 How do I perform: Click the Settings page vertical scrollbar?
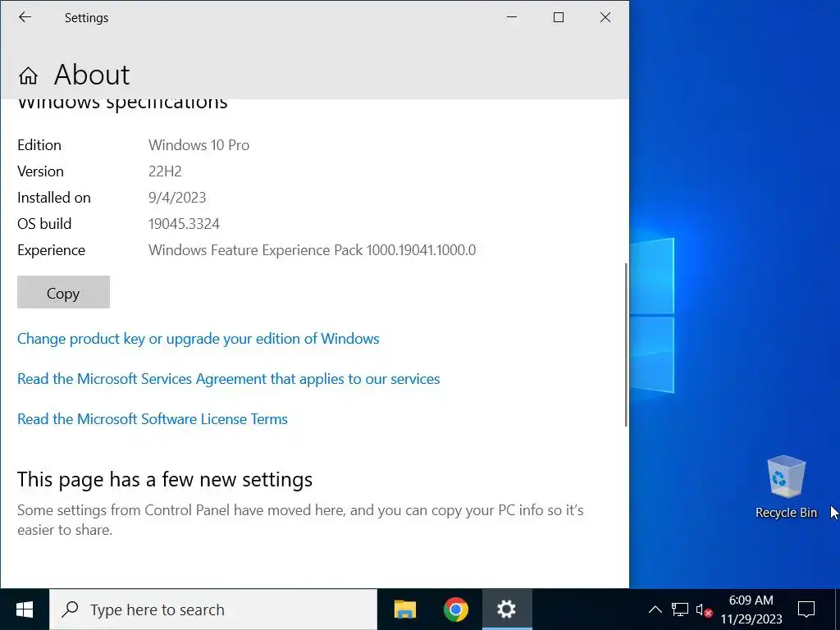pyautogui.click(x=625, y=345)
